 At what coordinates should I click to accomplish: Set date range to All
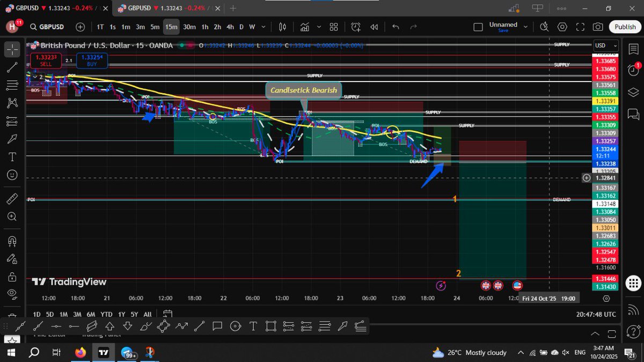pos(148,314)
